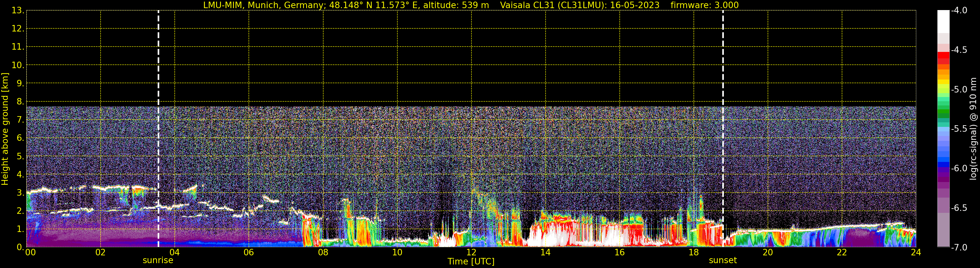Viewport: 980px width, 268px height.
Task: Pick the white top section of the colorbar
Action: point(943,22)
